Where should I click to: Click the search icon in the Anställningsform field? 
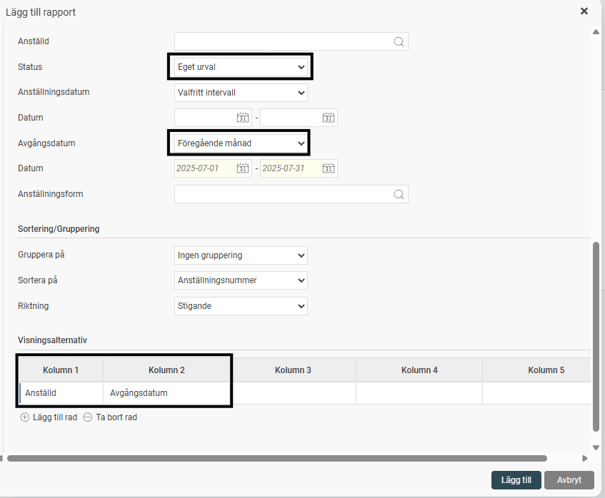pyautogui.click(x=399, y=195)
